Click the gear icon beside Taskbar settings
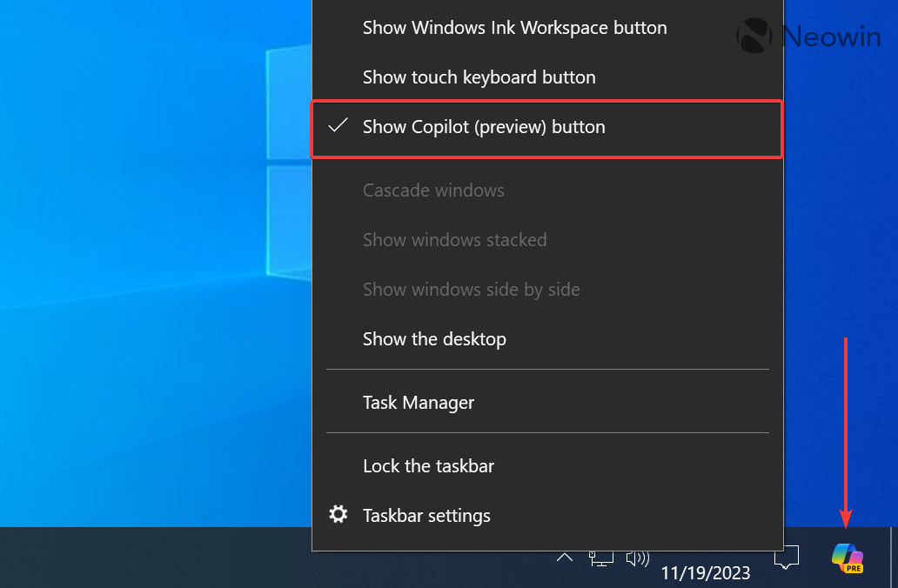The image size is (898, 588). click(338, 514)
